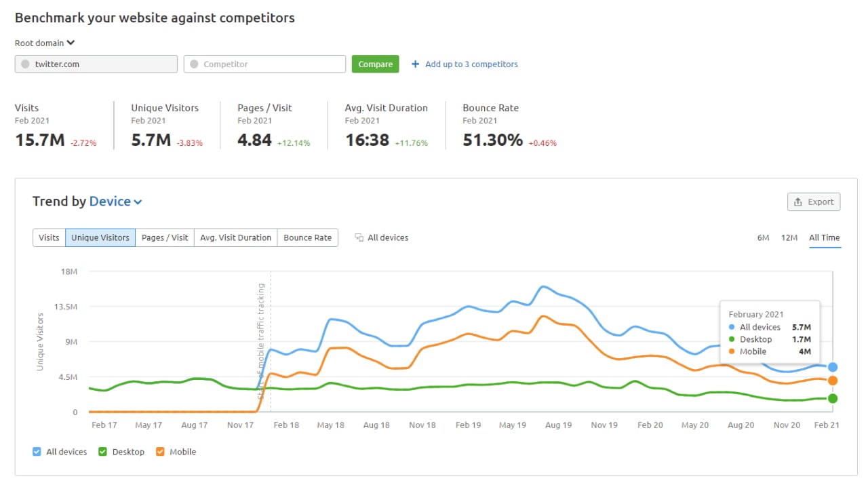The height and width of the screenshot is (481, 868).
Task: Click the All devices 5.7M tooltip row
Action: point(770,327)
